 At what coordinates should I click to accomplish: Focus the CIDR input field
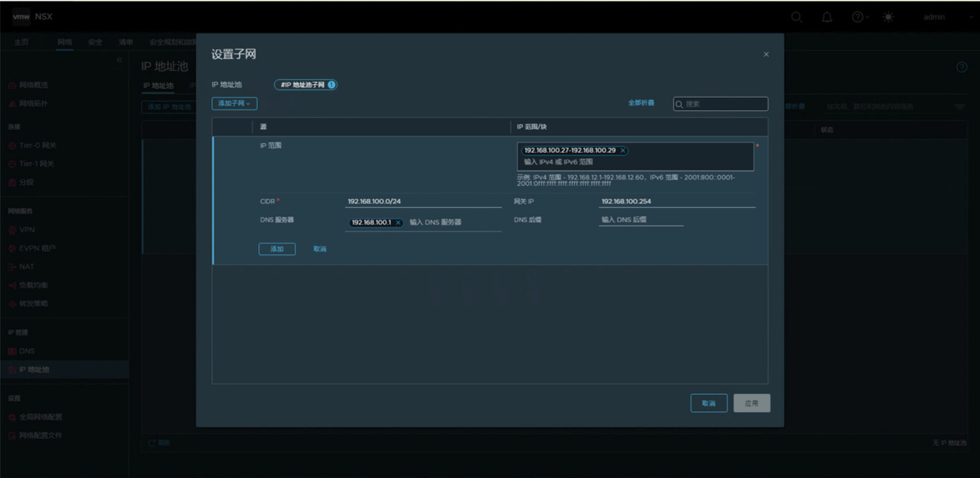point(423,202)
